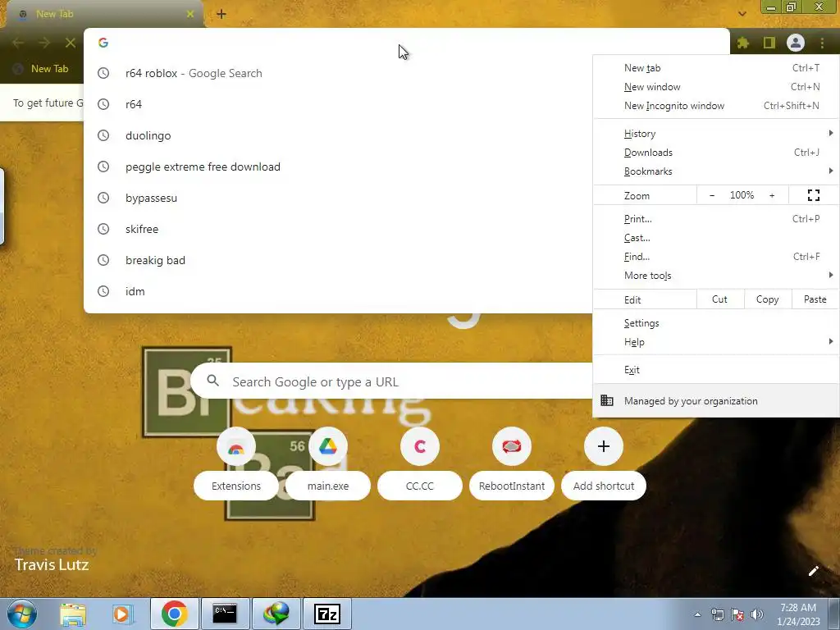Select New tab in Chrome menu
The image size is (840, 630).
point(715,68)
